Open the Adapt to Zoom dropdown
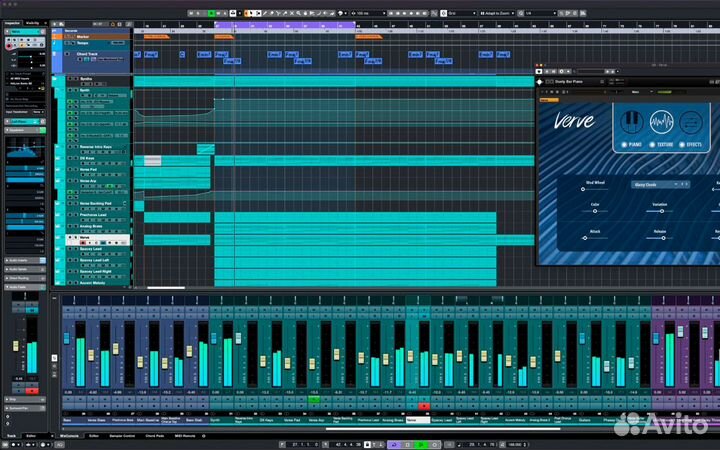This screenshot has width=720, height=450. pyautogui.click(x=497, y=13)
